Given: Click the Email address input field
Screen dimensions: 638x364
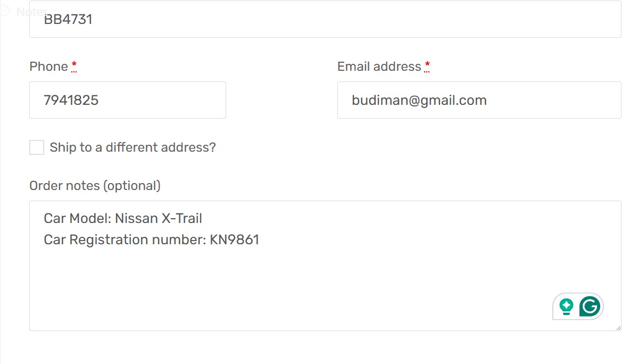Looking at the screenshot, I should coord(479,100).
